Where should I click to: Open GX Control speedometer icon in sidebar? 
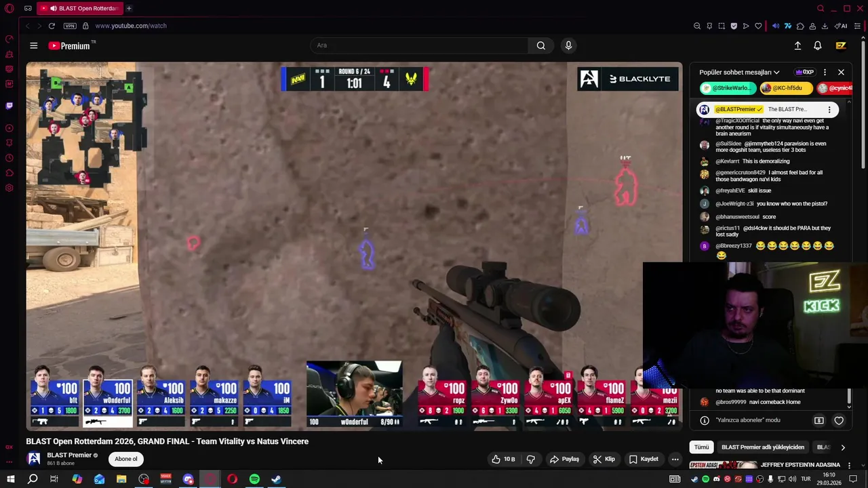point(9,39)
